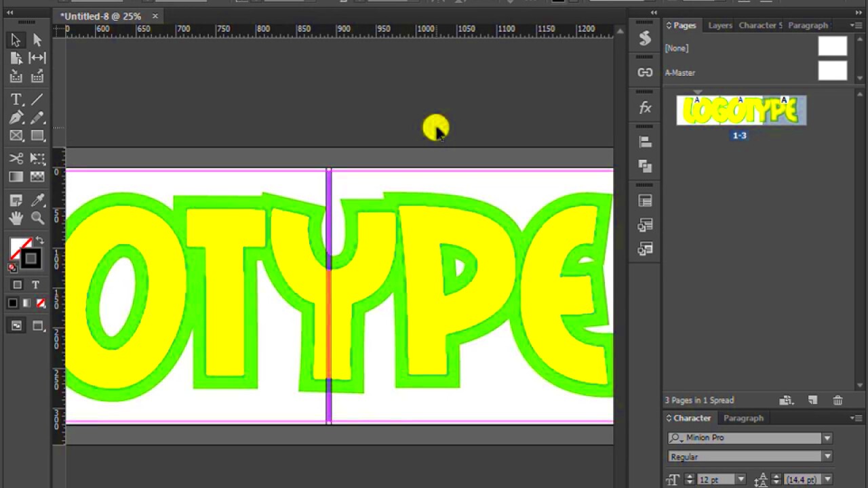
Task: Step the font size value
Action: point(690,480)
